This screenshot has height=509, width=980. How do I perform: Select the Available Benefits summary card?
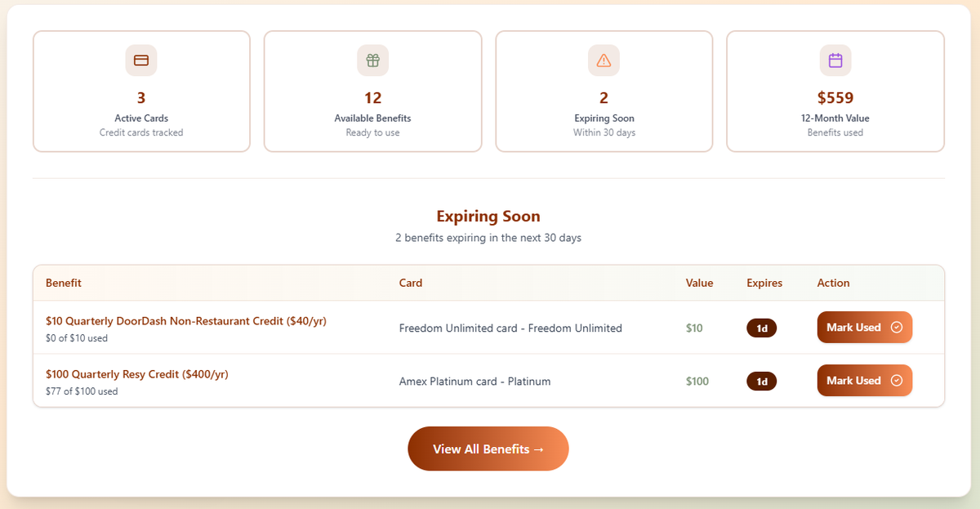tap(372, 91)
